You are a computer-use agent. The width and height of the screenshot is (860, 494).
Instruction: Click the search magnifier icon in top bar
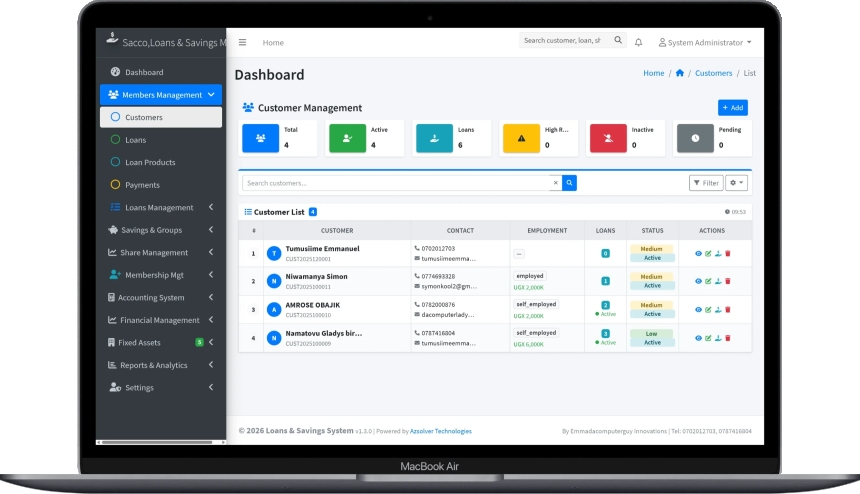pos(617,41)
